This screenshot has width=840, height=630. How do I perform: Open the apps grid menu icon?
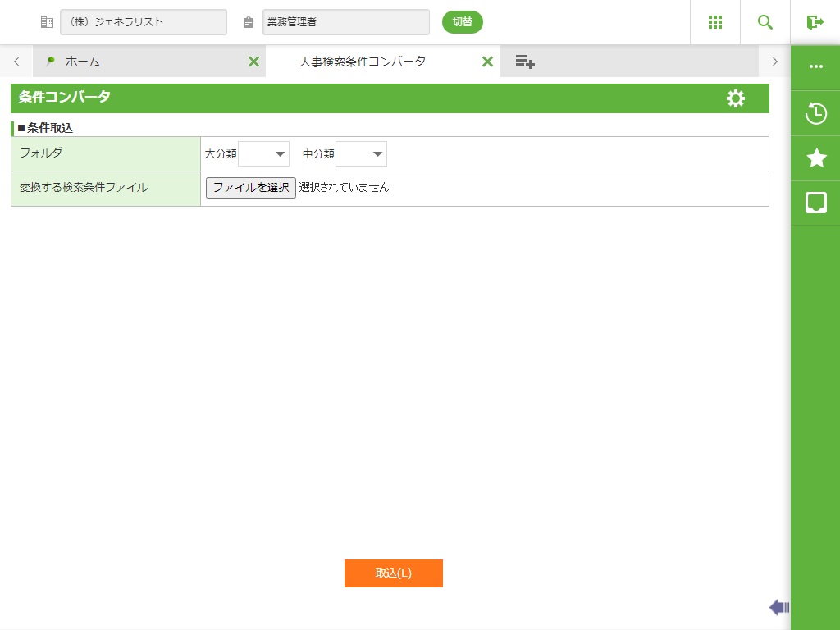(x=715, y=22)
